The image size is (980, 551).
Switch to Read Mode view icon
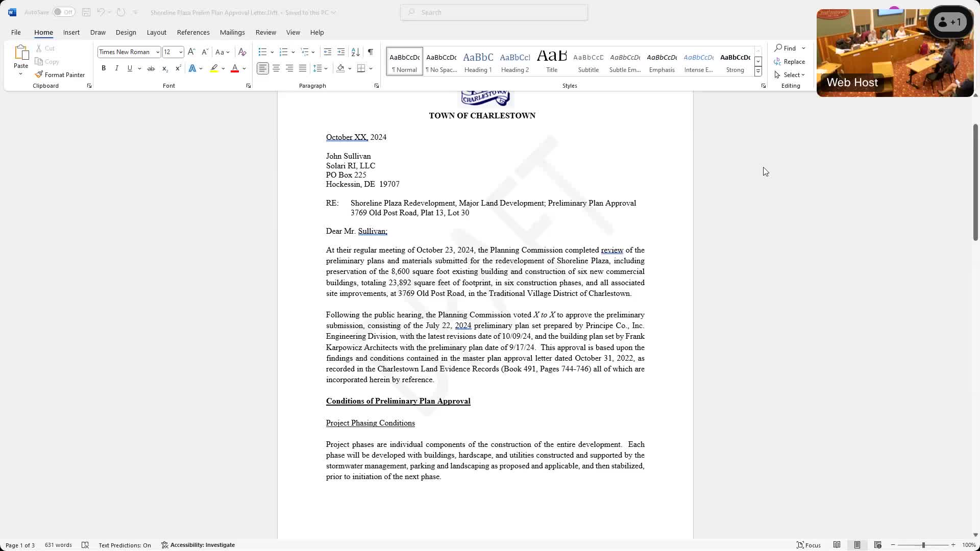[837, 545]
